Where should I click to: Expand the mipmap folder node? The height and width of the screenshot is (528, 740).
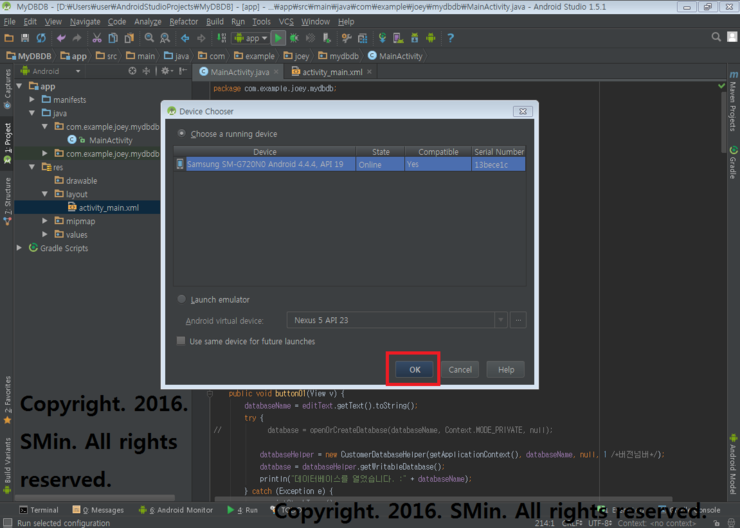click(x=44, y=221)
